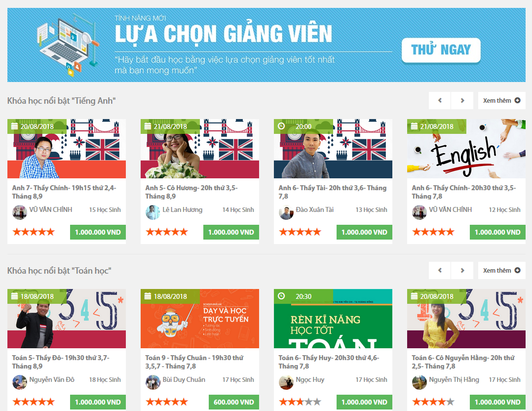Click the THỬ NGAY banner button
The height and width of the screenshot is (411, 532).
[441, 50]
